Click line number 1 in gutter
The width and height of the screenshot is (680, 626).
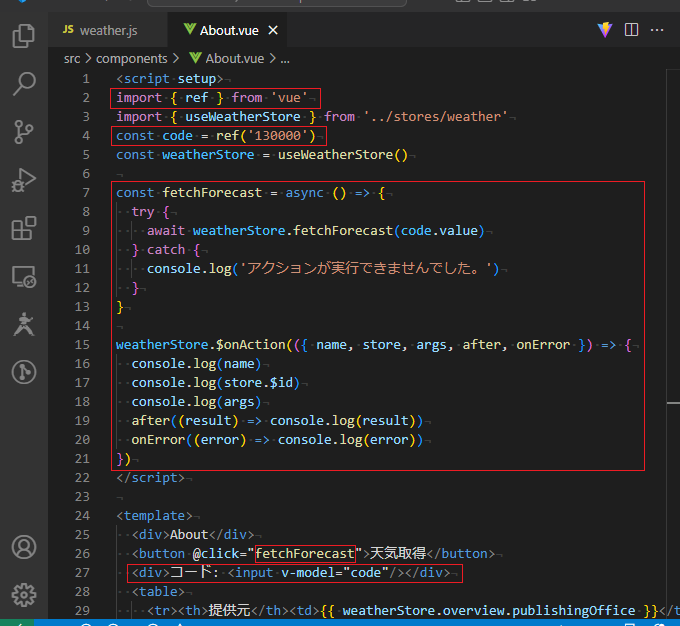coord(86,79)
